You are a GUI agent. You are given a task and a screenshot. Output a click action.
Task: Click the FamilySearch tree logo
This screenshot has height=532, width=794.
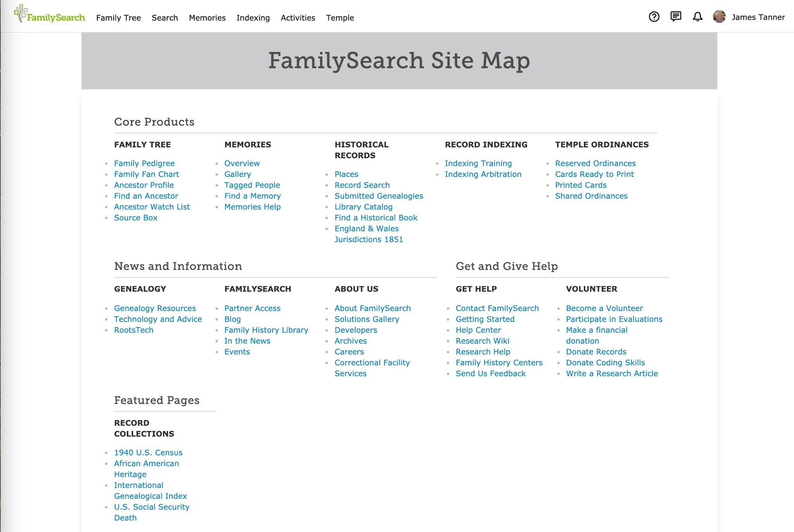coord(49,17)
